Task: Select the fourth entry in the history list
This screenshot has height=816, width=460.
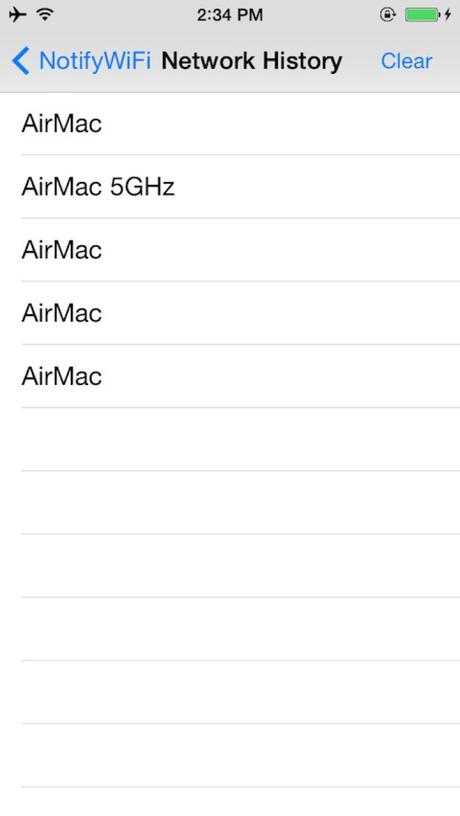Action: pos(230,313)
